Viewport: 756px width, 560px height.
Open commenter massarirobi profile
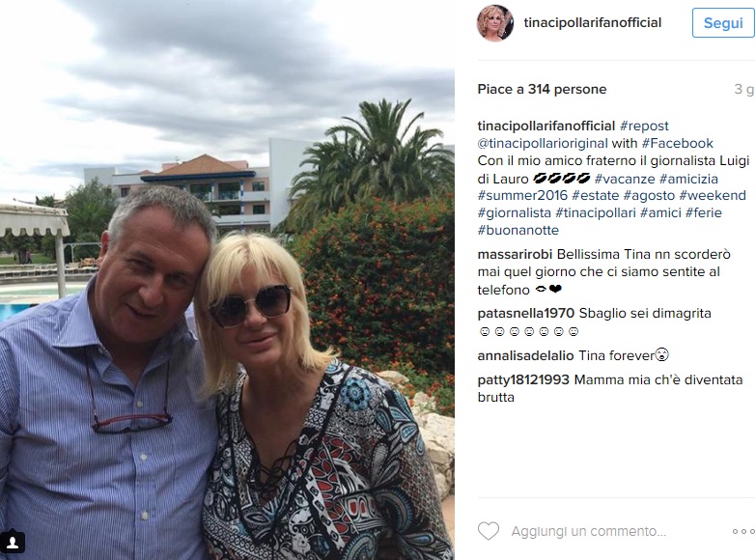click(x=515, y=254)
